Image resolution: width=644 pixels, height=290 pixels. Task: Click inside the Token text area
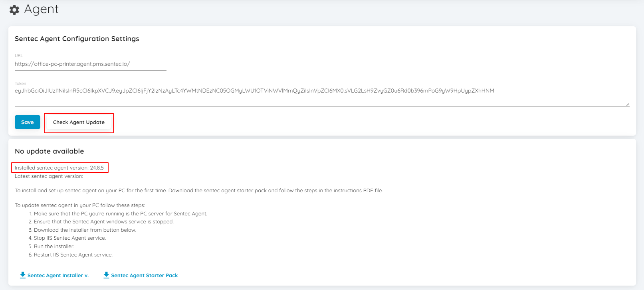(322, 97)
